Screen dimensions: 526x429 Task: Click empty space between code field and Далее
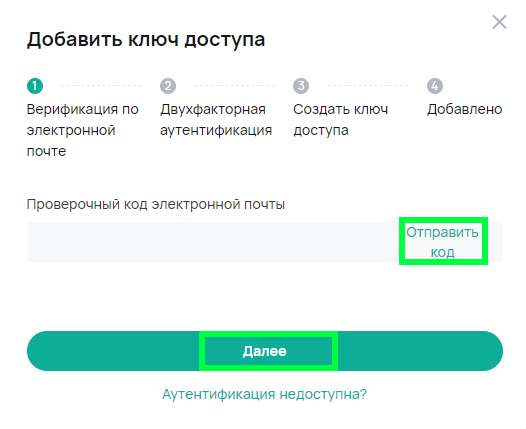pyautogui.click(x=265, y=297)
